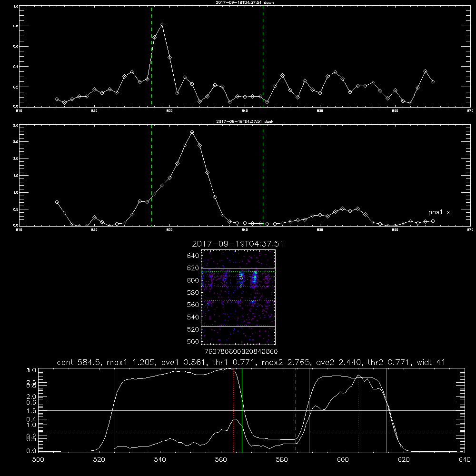Click the brightest cyan blob in spectral image
This screenshot has width=476, height=476.
point(255,278)
